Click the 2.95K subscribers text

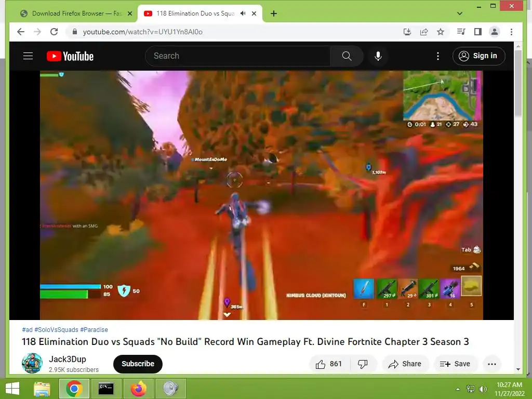(74, 370)
